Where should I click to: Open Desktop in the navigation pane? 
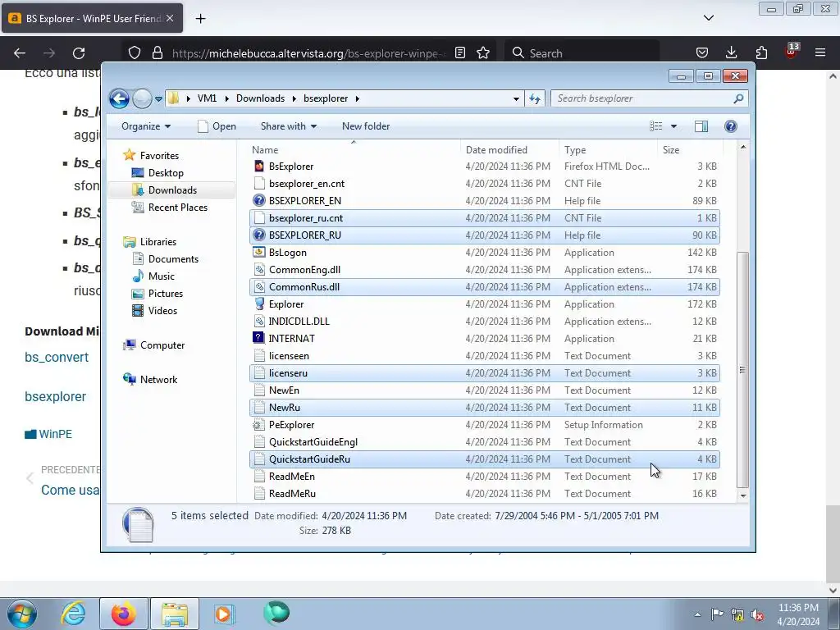coord(158,173)
